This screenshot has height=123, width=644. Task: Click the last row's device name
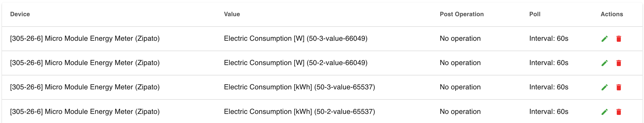pyautogui.click(x=85, y=112)
